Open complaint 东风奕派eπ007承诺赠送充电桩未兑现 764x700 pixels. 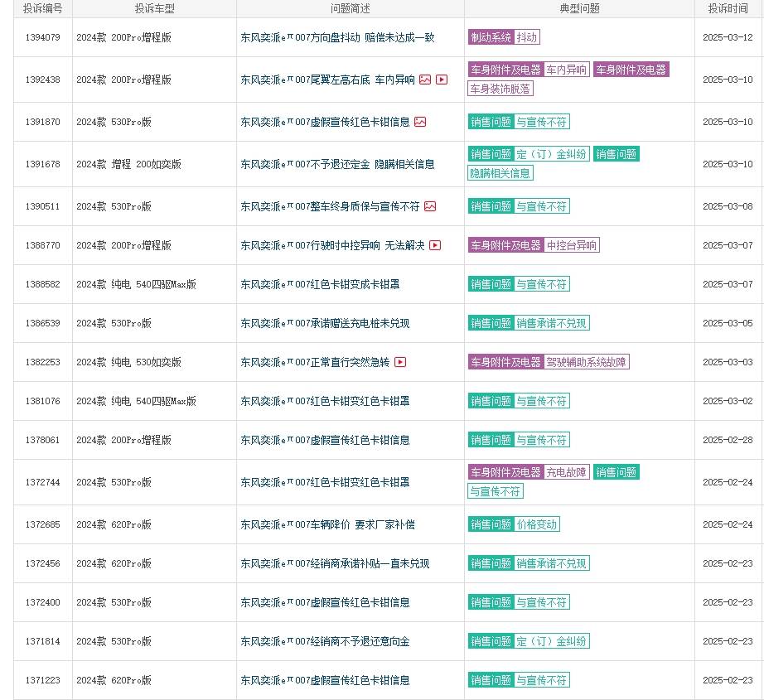click(325, 323)
